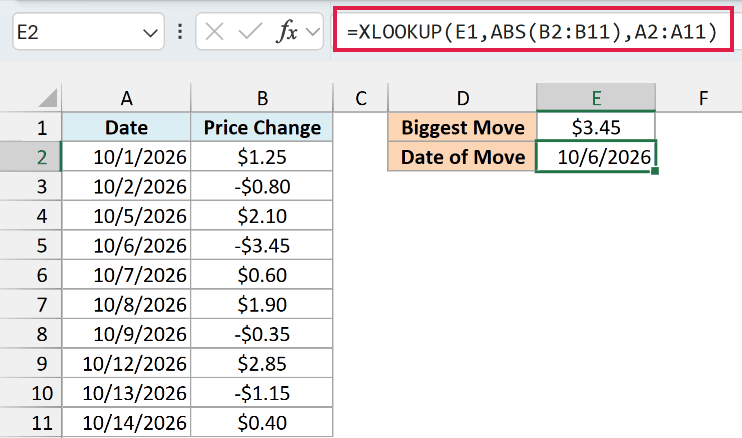Select row 5 header
742x438 pixels.
[x=31, y=245]
